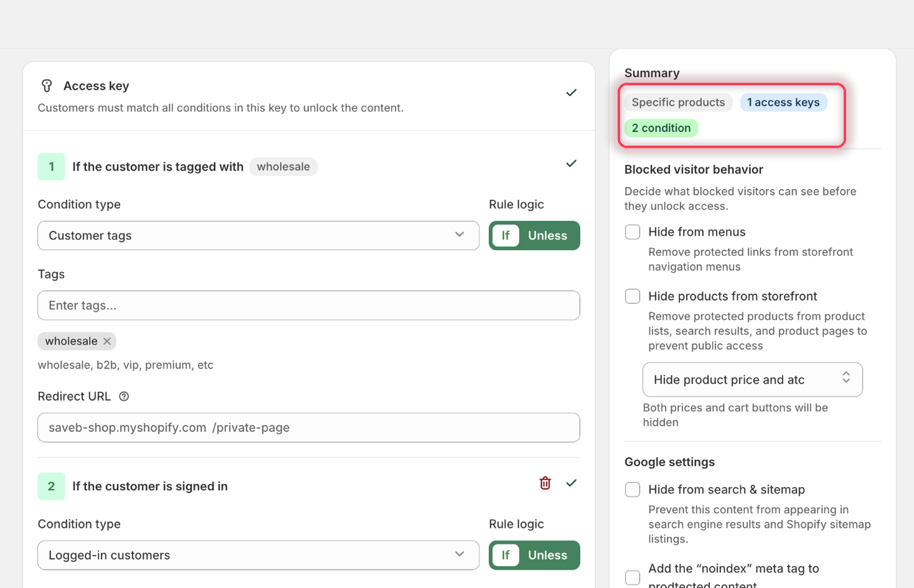
Task: Click the checkmark for the signed-in condition
Action: click(571, 483)
